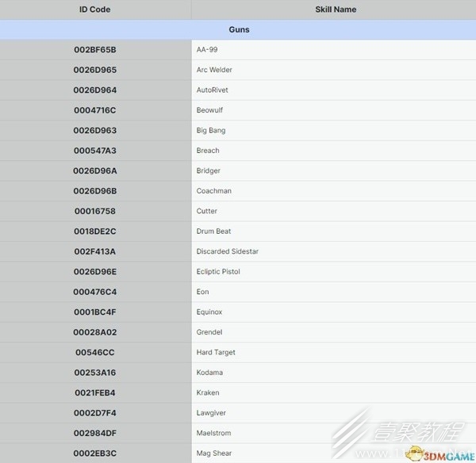Select ID code 0026D96E
476x463 pixels.
point(95,272)
